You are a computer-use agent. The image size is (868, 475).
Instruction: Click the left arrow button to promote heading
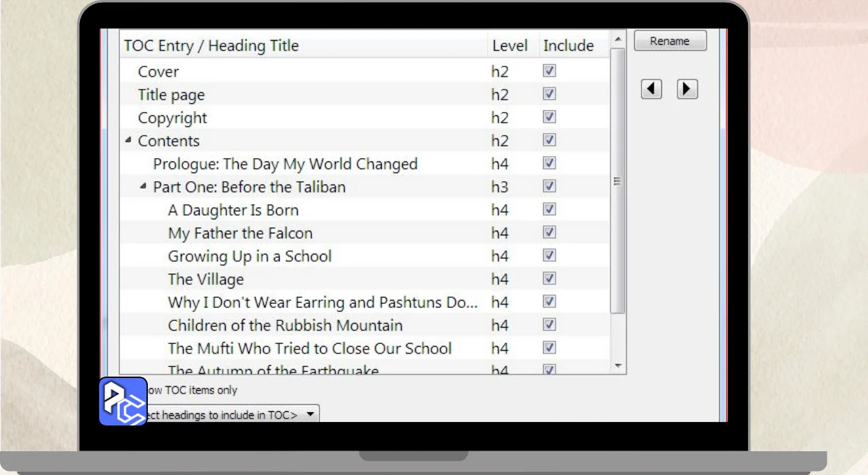point(651,89)
